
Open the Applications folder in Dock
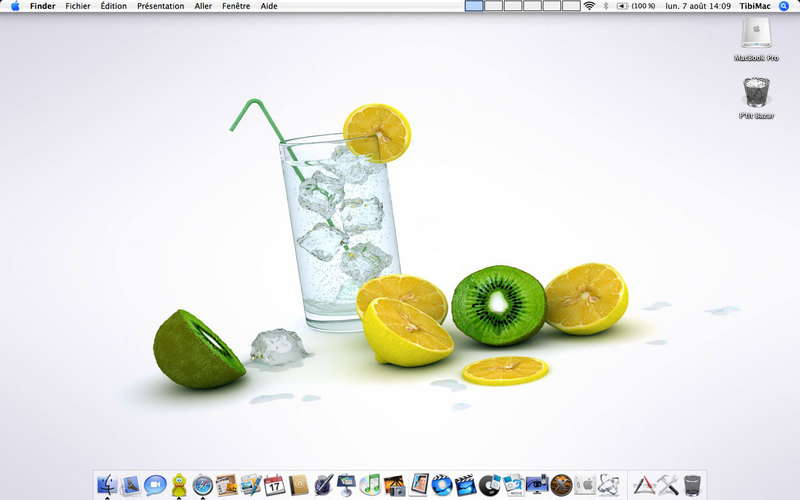[644, 485]
